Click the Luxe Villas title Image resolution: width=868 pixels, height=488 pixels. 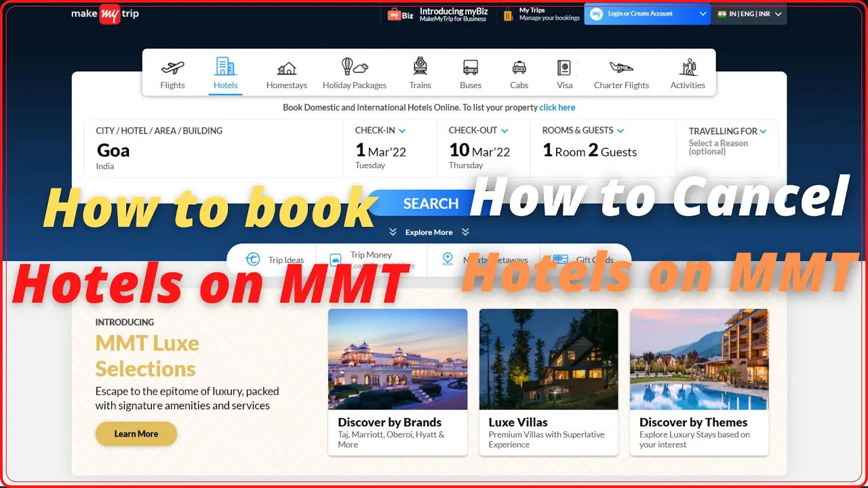[518, 422]
